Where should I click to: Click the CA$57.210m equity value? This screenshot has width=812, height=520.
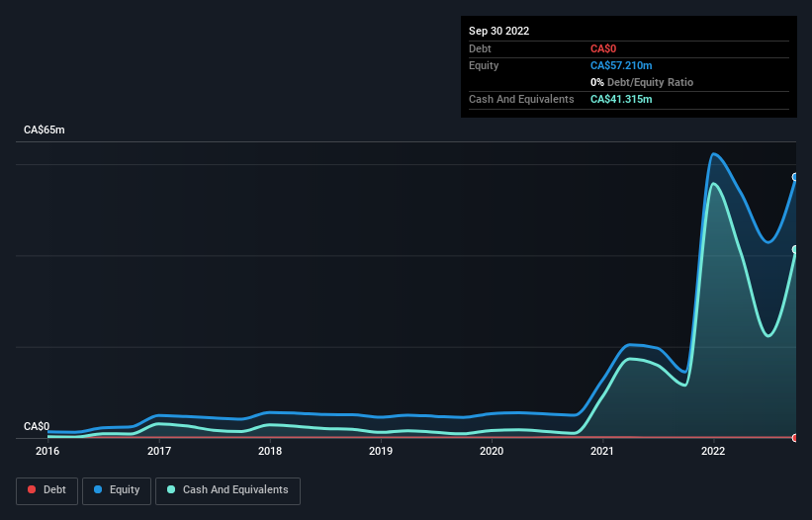(621, 65)
